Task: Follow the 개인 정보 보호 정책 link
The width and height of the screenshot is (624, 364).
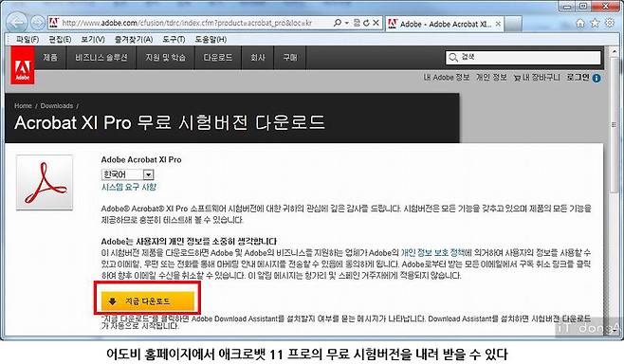Action: point(432,252)
